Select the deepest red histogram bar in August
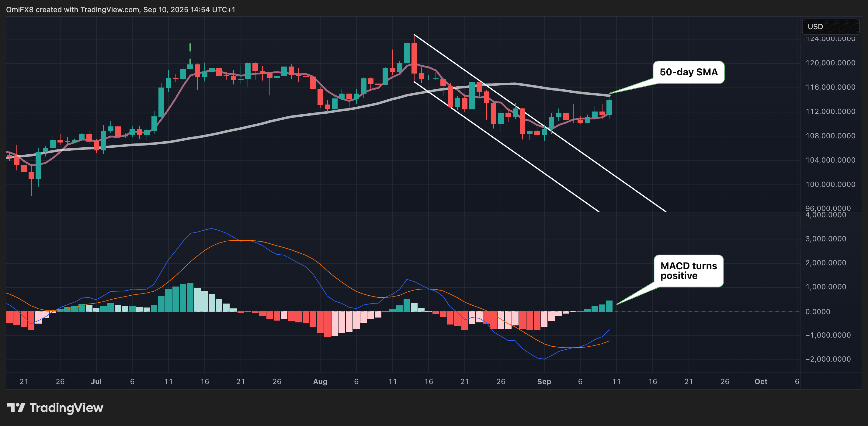 327,330
